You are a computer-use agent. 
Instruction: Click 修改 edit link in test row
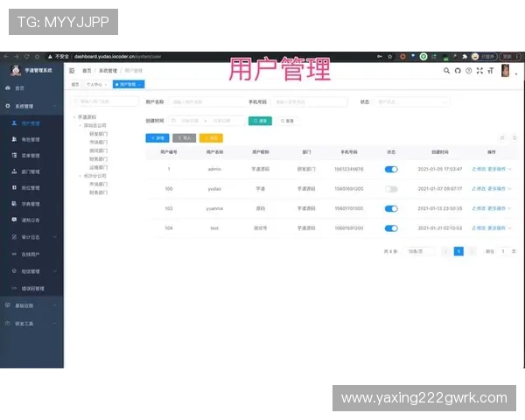click(x=479, y=228)
